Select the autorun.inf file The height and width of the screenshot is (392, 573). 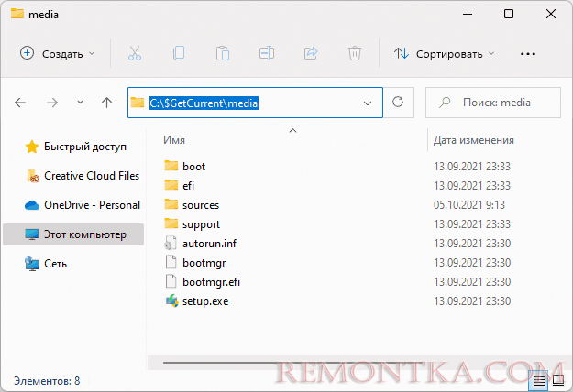[200, 244]
